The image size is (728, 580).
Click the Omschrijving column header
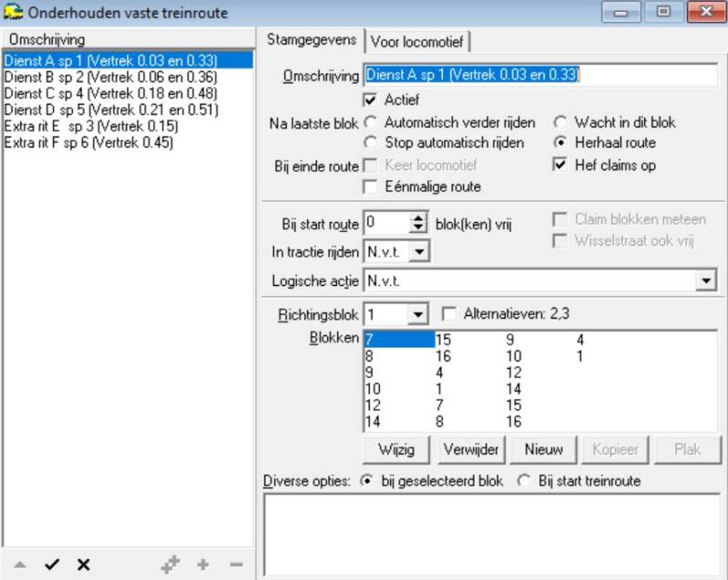(128, 39)
